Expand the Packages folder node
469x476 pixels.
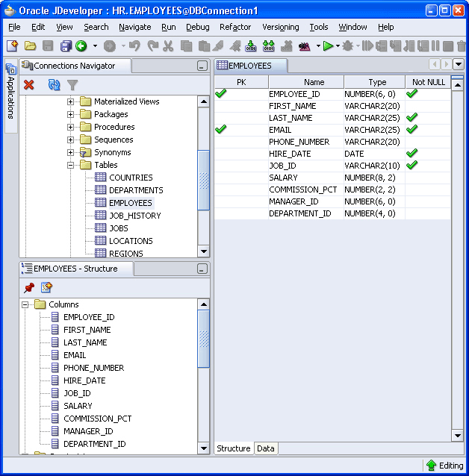[70, 114]
